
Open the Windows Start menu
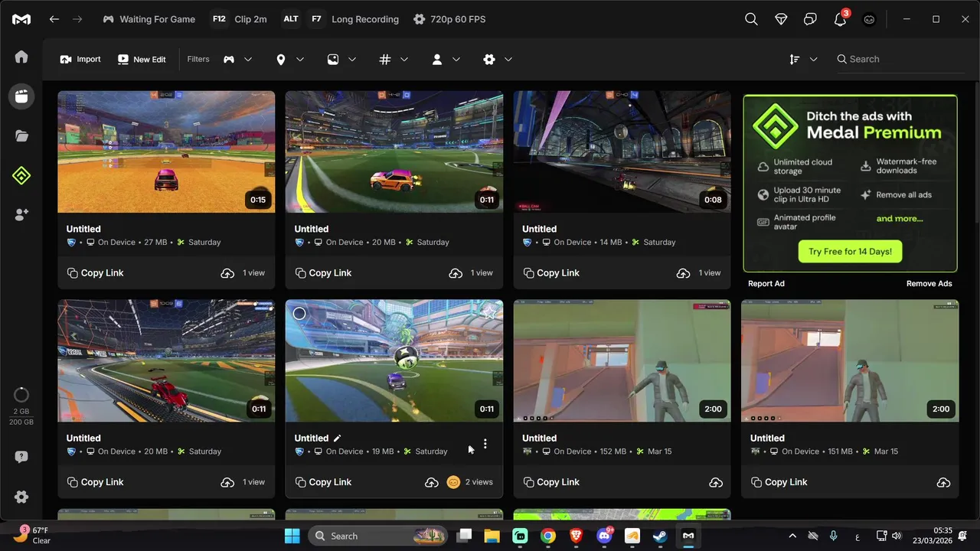[292, 536]
